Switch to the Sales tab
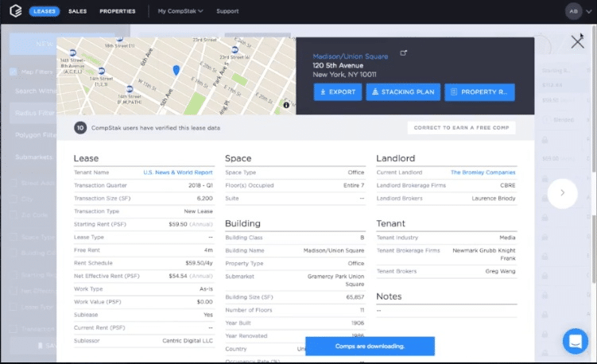Viewport: 597px width, 364px height. tap(78, 11)
